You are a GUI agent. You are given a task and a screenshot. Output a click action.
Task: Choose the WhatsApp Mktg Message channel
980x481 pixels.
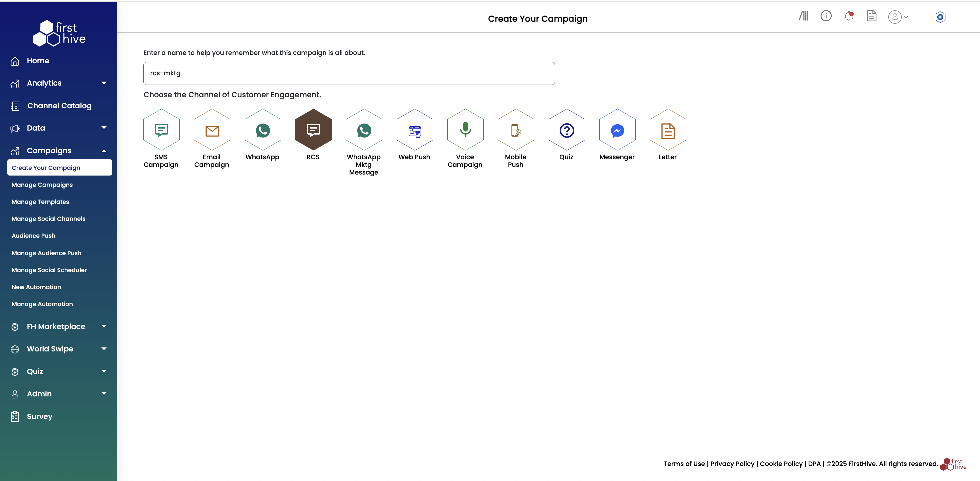coord(364,130)
